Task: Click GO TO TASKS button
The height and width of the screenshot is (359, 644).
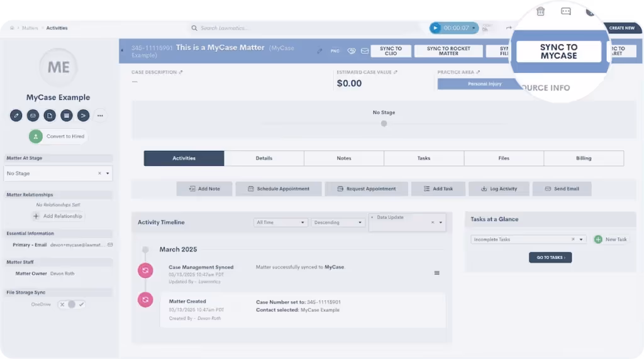Action: [x=550, y=258]
